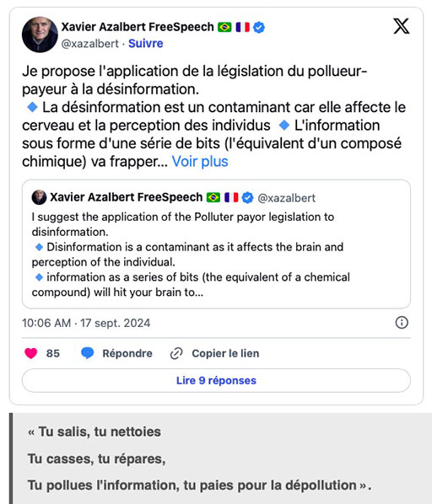Click the blue reply speech bubble icon
The height and width of the screenshot is (504, 432).
(x=87, y=353)
